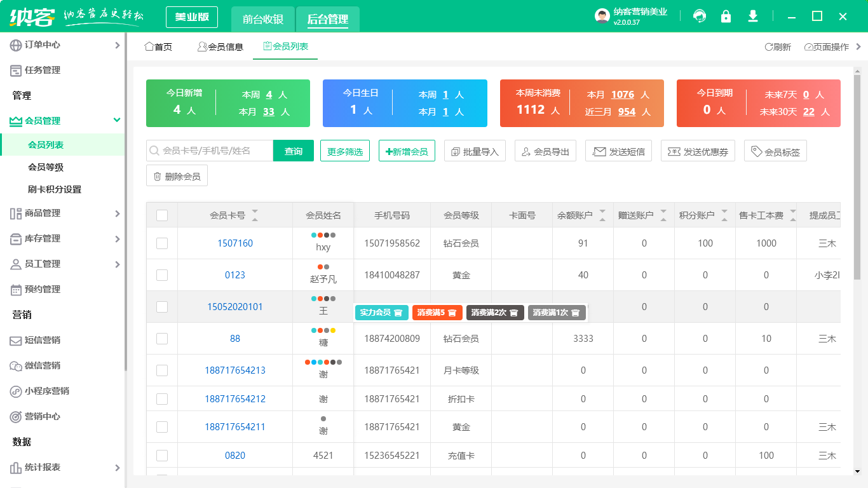
Task: Sort by 余额账户 column arrows
Action: tap(602, 215)
